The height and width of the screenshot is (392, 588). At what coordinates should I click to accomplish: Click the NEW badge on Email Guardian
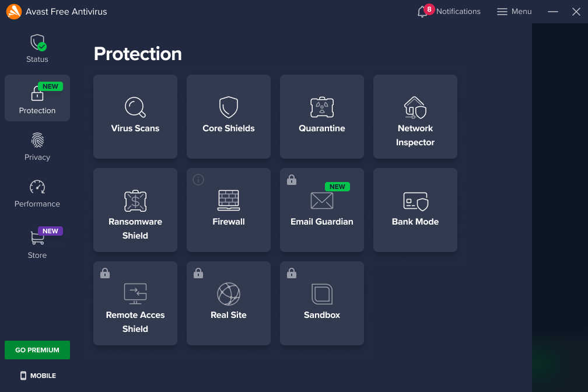(x=337, y=187)
